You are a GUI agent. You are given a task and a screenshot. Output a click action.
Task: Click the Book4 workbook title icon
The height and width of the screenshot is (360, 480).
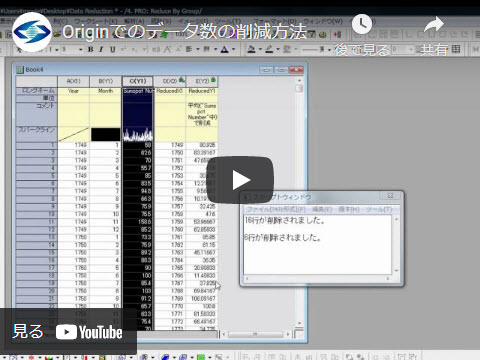coord(20,70)
